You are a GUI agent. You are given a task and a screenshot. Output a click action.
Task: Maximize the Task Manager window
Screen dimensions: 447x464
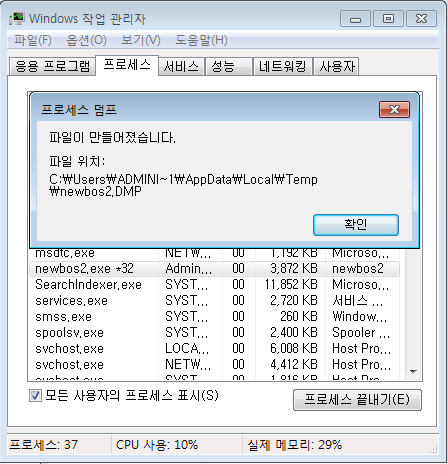click(388, 19)
